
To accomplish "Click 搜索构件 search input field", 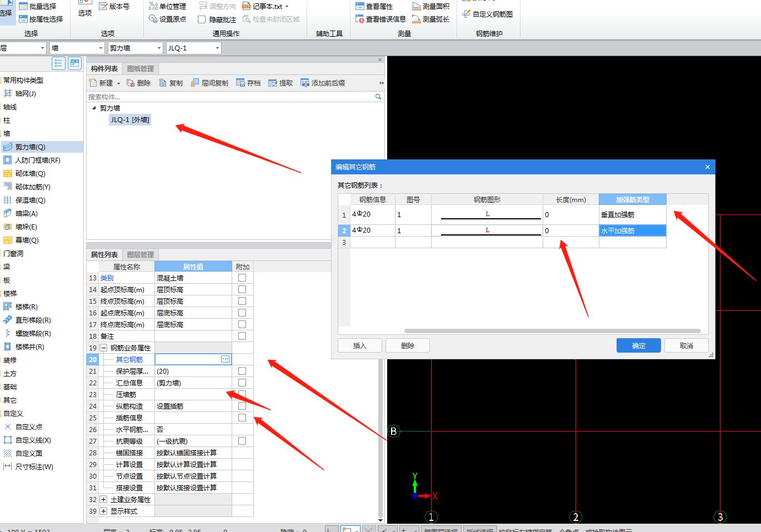I will click(231, 97).
